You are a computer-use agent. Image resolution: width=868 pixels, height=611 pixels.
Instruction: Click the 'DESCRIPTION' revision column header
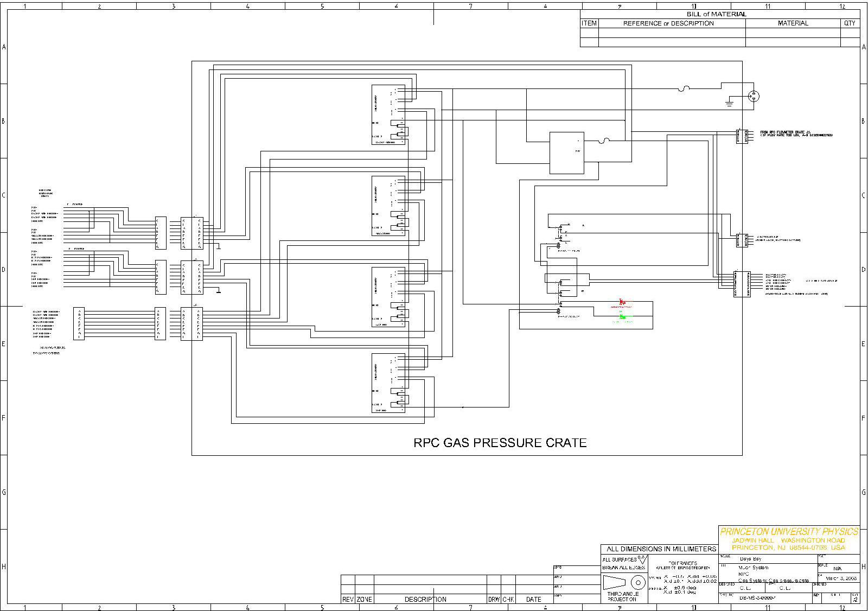(425, 600)
